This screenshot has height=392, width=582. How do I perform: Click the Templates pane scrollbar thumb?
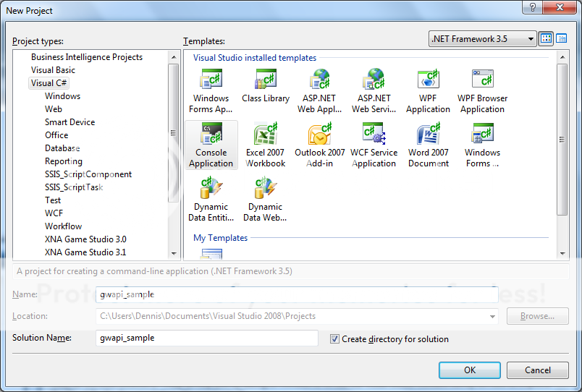click(x=562, y=140)
